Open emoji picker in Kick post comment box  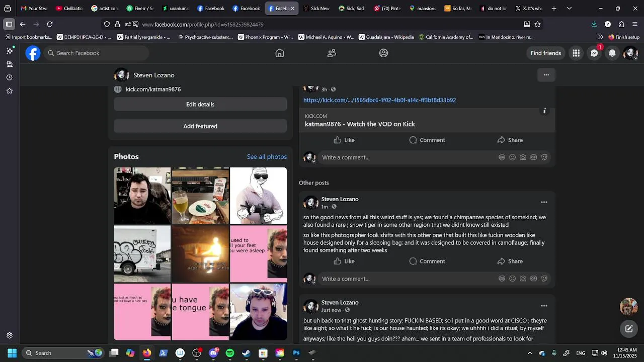[512, 157]
